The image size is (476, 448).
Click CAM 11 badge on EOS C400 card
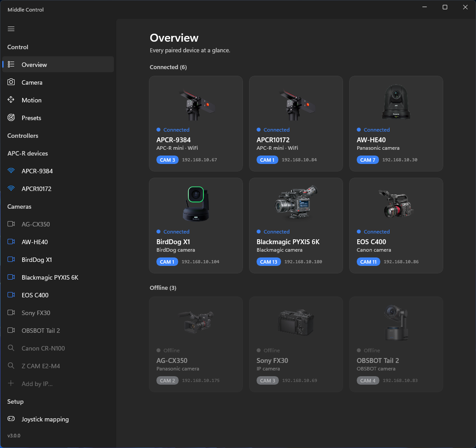pyautogui.click(x=369, y=262)
